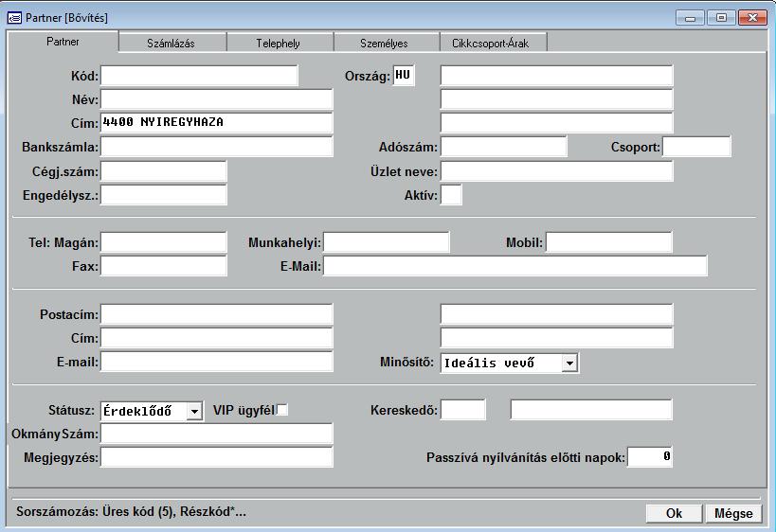776x532 pixels.
Task: Click the unlabeled right-side field in the main Cím row
Action: (557, 123)
